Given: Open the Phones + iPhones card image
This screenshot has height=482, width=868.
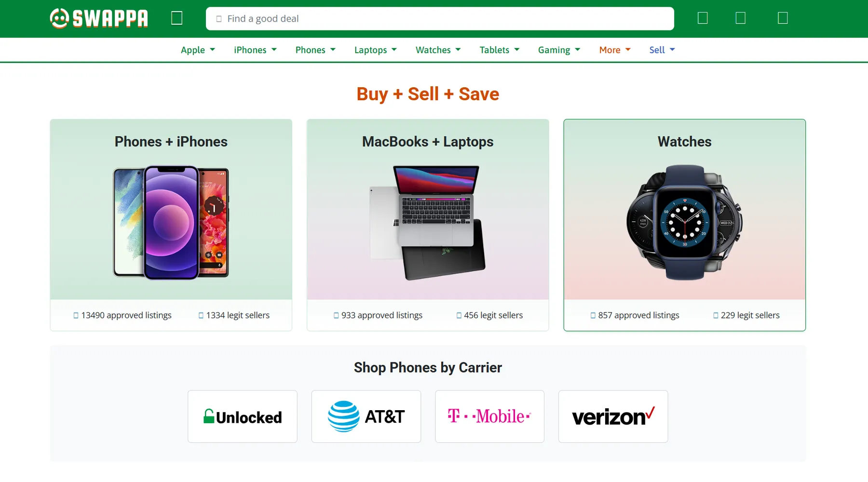Looking at the screenshot, I should (171, 222).
